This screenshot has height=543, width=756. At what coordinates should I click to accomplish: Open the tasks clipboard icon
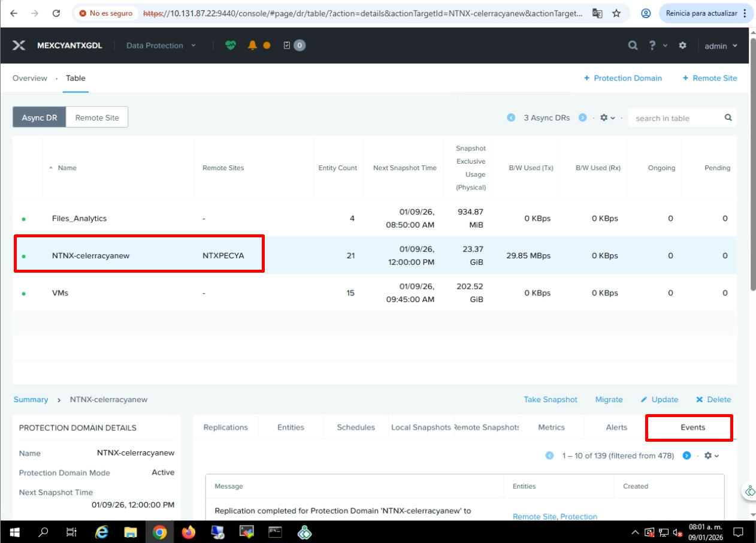(287, 46)
